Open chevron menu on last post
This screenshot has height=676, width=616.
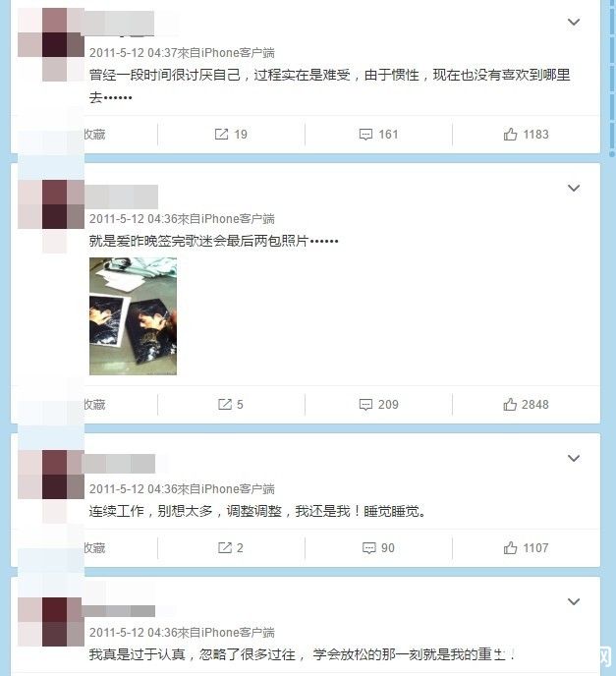tap(574, 601)
